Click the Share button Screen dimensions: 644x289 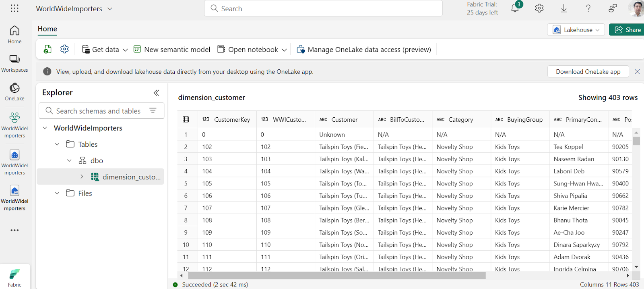627,30
